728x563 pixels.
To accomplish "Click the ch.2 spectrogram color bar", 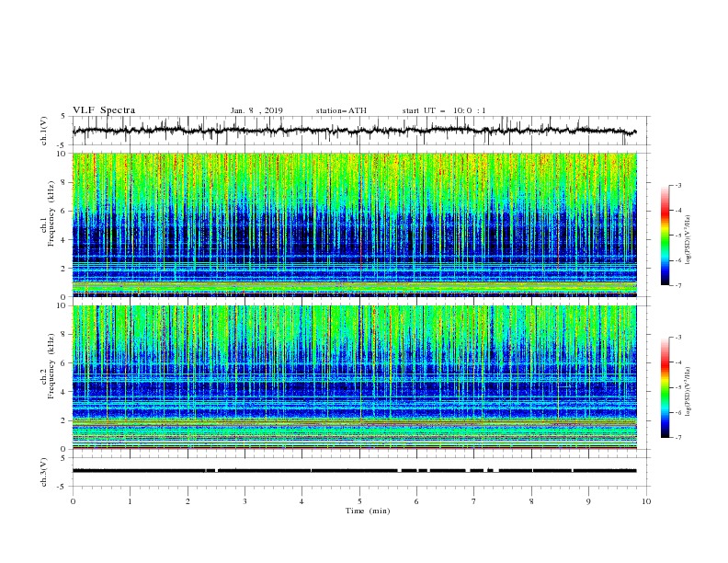I will coord(665,387).
